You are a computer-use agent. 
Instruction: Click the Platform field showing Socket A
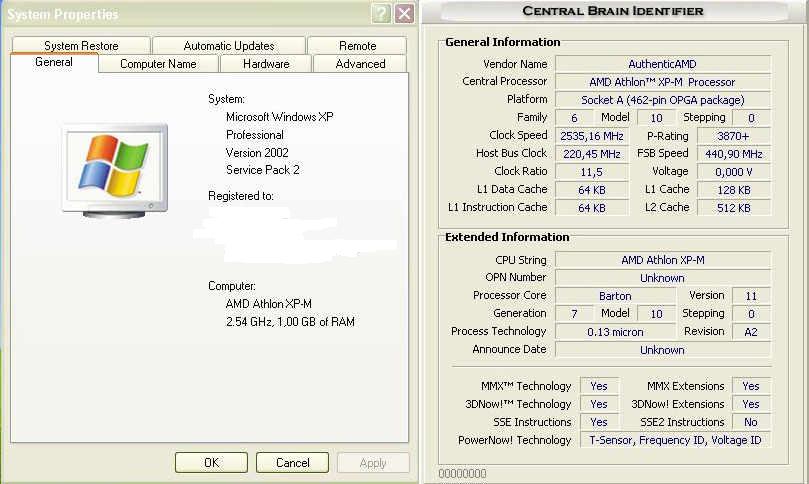[x=662, y=100]
